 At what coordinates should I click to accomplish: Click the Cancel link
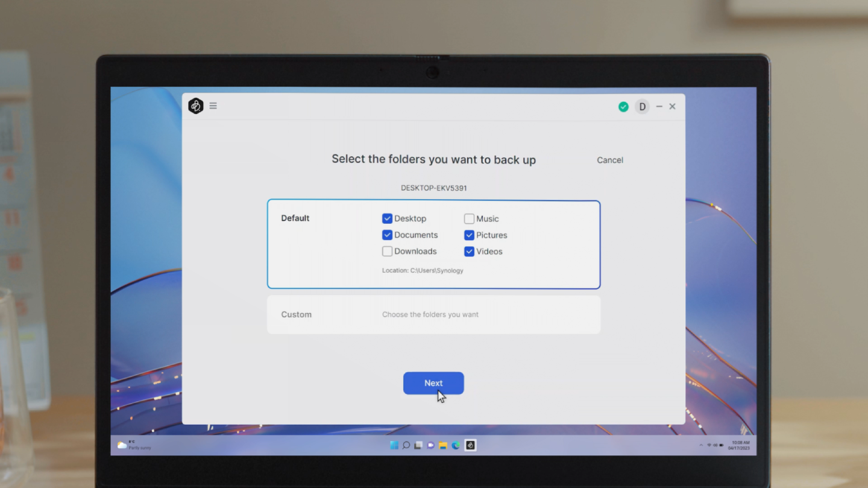(609, 160)
